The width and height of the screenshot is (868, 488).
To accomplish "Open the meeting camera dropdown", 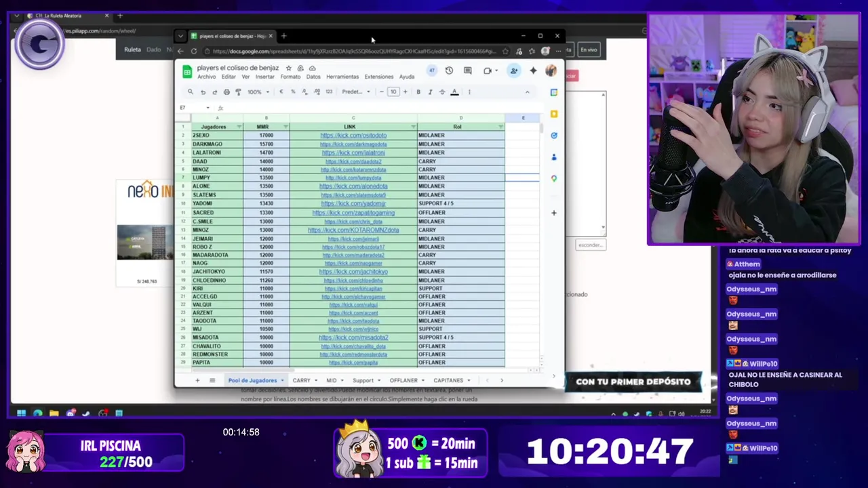I will [496, 70].
